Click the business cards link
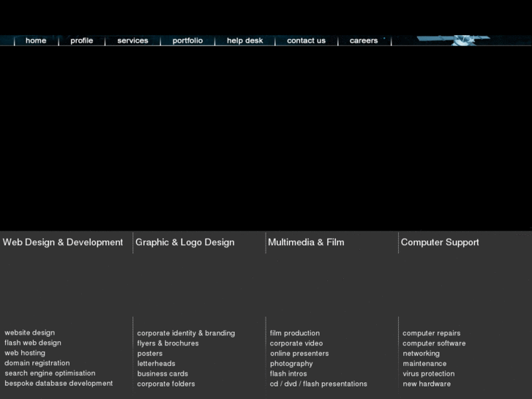Viewport: 532px width, 399px height. [162, 373]
